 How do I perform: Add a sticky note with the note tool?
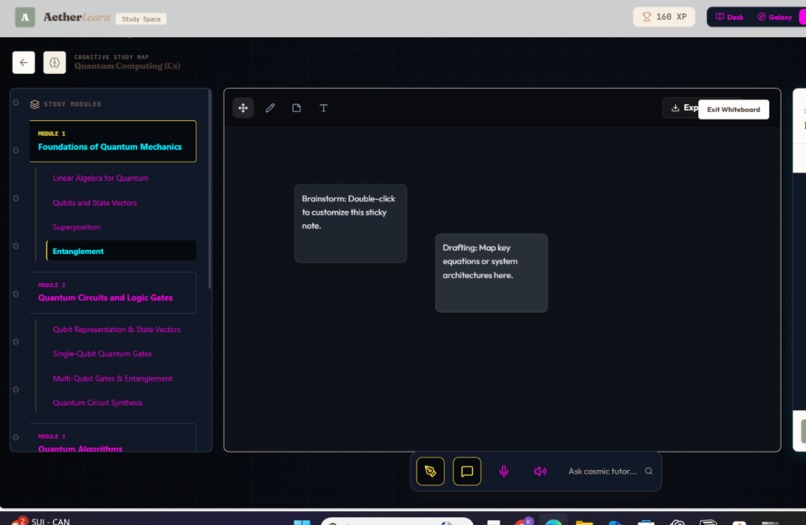coord(297,108)
